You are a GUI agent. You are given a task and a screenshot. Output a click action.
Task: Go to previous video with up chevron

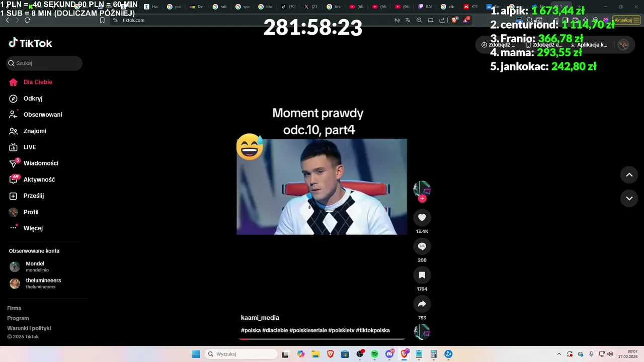click(x=629, y=175)
